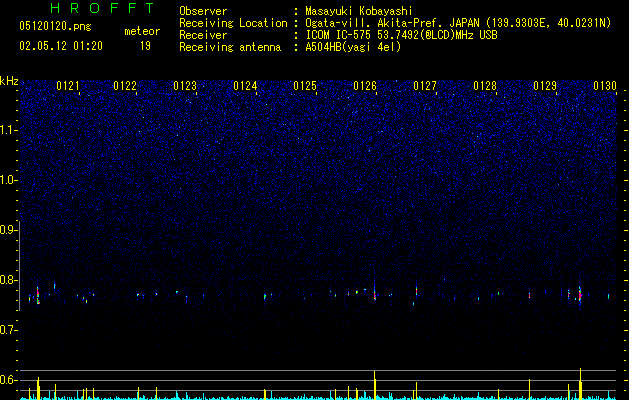This screenshot has height=400, width=629.
Task: Click the tallest yellow signal spike near 0129
Action: [x=580, y=384]
